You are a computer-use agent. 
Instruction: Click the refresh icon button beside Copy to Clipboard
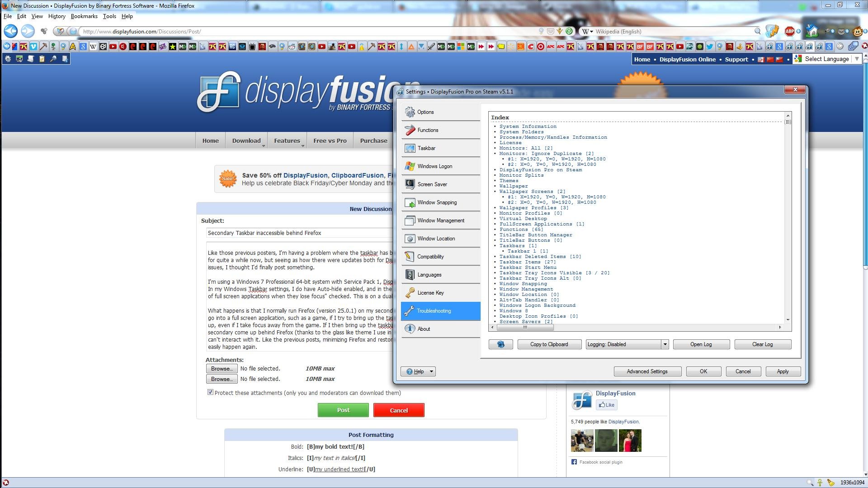pos(500,344)
